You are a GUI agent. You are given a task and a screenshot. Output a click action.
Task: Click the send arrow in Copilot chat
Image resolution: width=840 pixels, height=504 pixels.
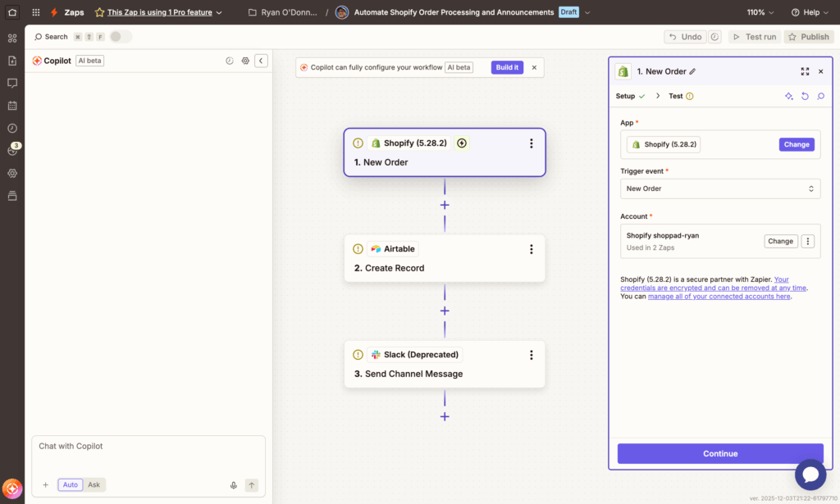click(251, 484)
